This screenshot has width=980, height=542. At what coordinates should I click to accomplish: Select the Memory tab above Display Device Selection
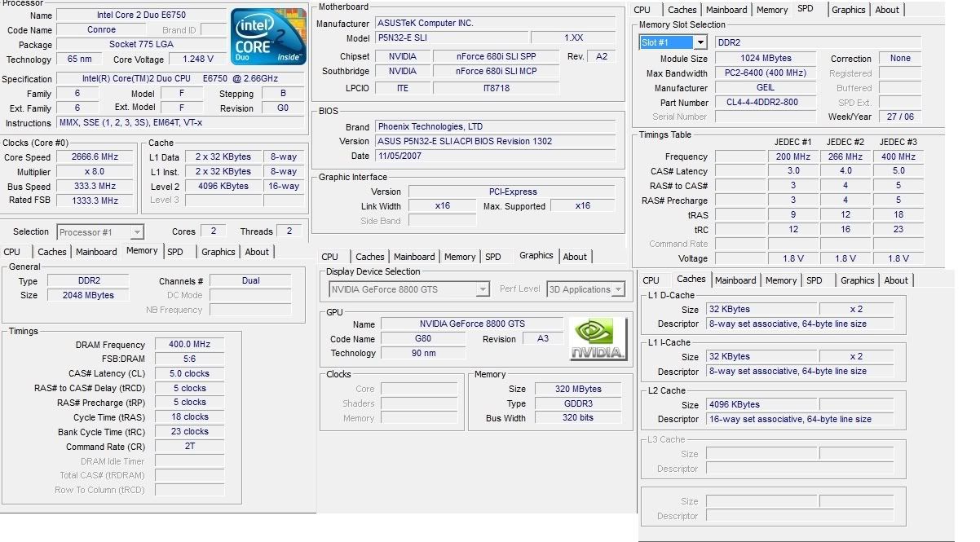[460, 257]
